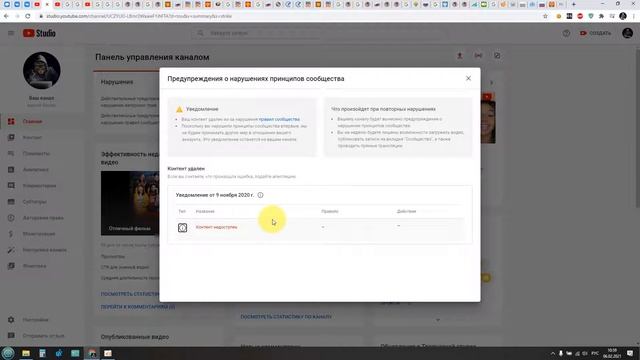Open the Chrome profile avatar
The image size is (640, 360).
(x=623, y=16)
